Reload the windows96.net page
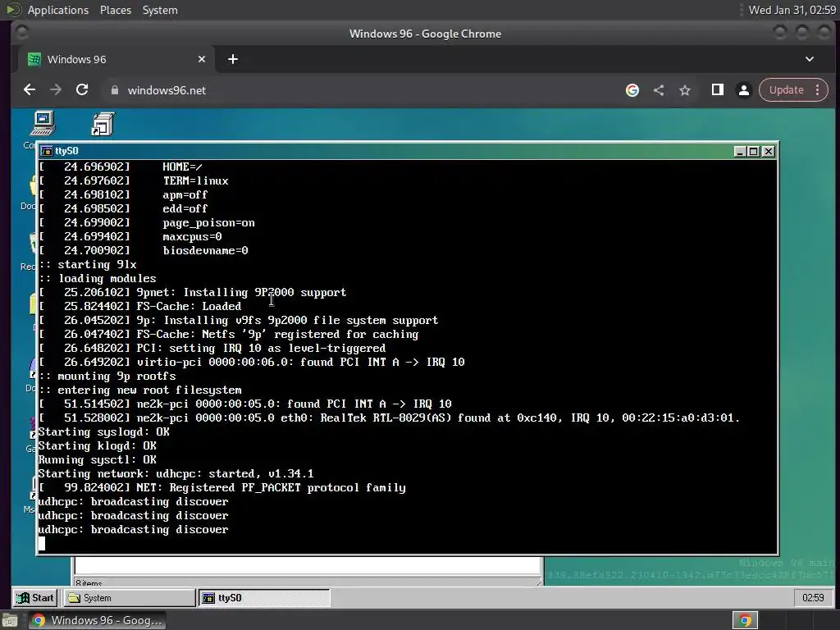Image resolution: width=840 pixels, height=630 pixels. coord(82,90)
